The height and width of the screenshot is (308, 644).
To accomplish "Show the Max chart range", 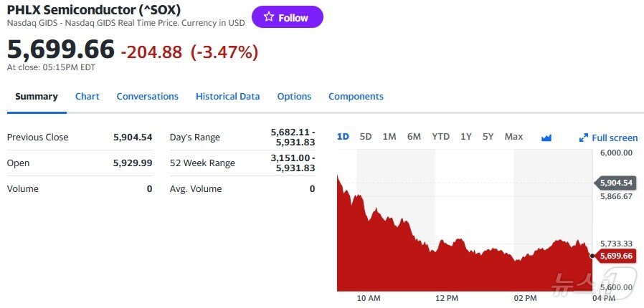I will 513,137.
